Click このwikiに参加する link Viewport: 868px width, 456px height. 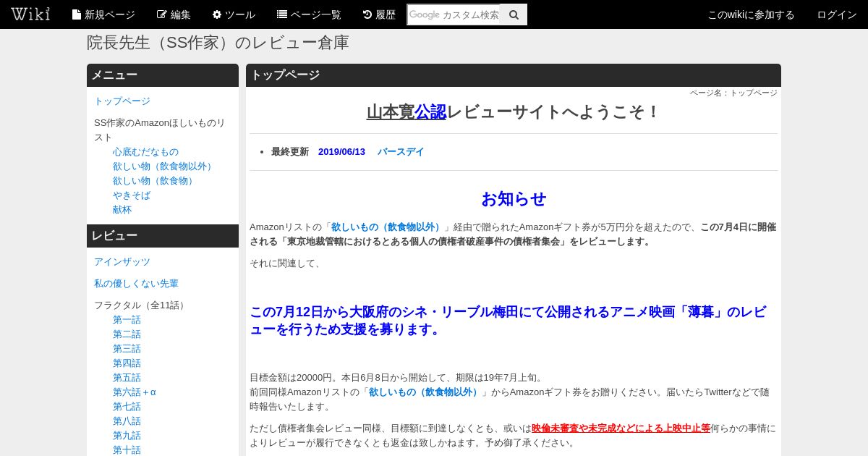tap(751, 14)
